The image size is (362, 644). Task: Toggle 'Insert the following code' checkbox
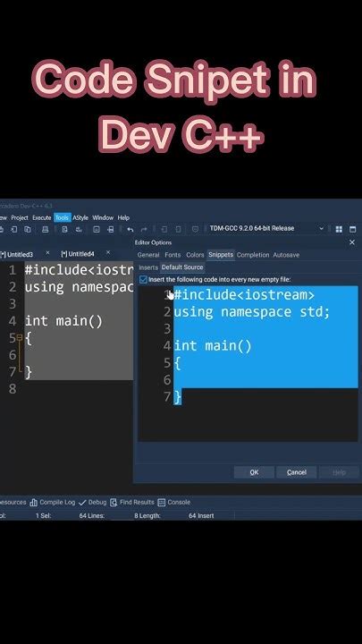[x=143, y=280]
